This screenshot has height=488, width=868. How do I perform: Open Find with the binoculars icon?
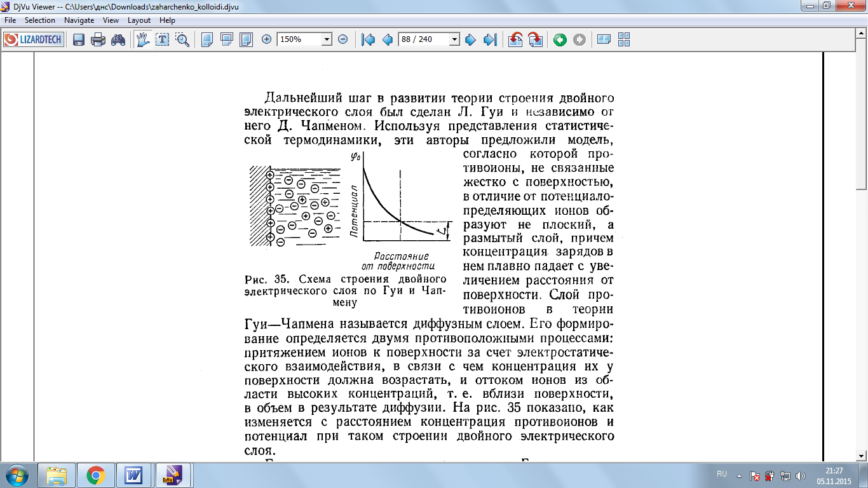coord(118,39)
